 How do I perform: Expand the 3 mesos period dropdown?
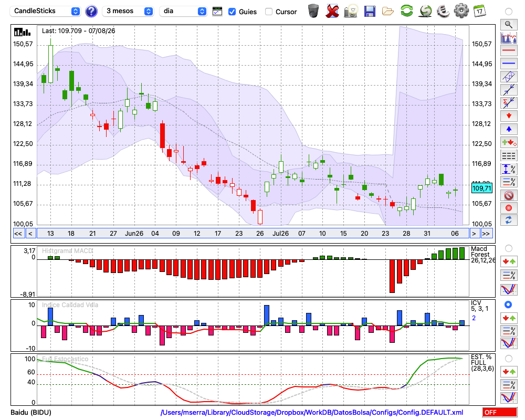click(x=128, y=11)
